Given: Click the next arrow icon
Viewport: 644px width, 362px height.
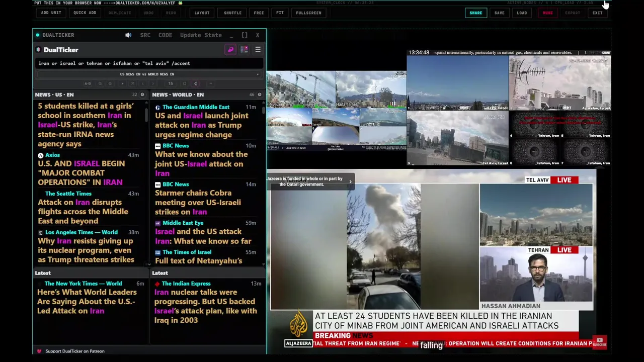Looking at the screenshot, I should click(153, 83).
